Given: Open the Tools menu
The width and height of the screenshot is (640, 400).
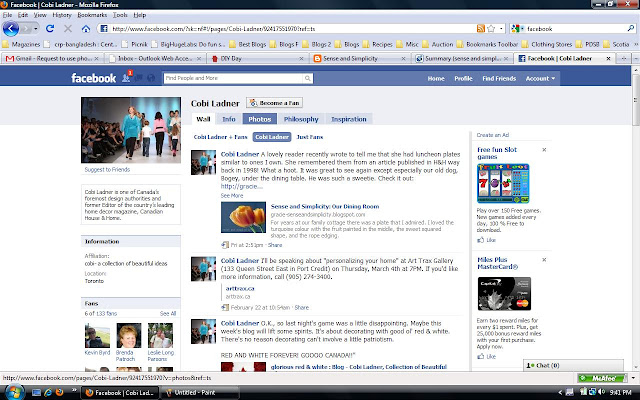Looking at the screenshot, I should coord(120,15).
